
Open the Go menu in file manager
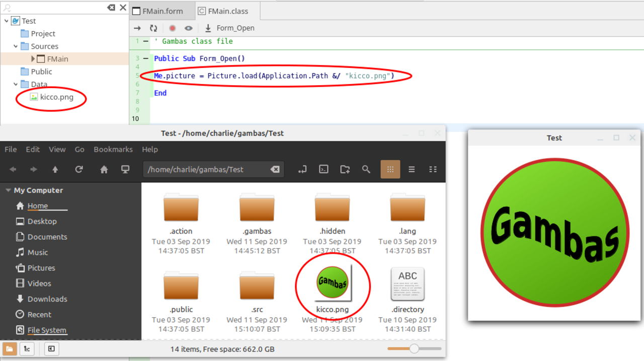pyautogui.click(x=79, y=149)
